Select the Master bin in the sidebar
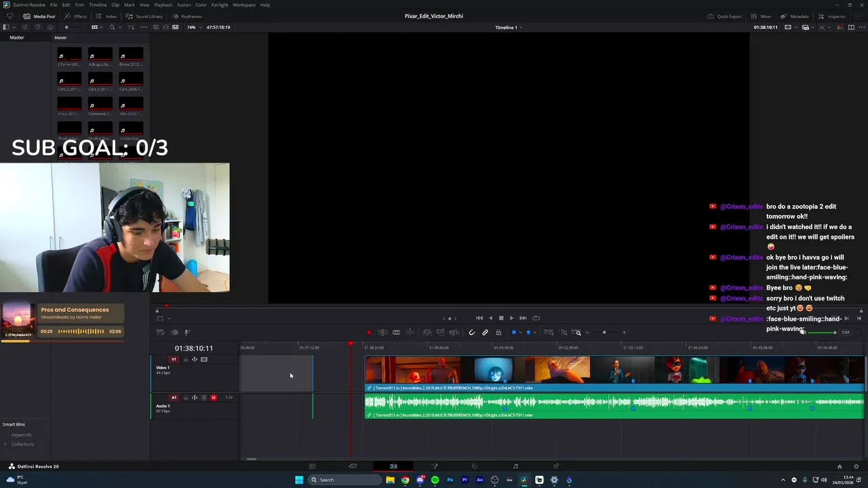 [17, 37]
